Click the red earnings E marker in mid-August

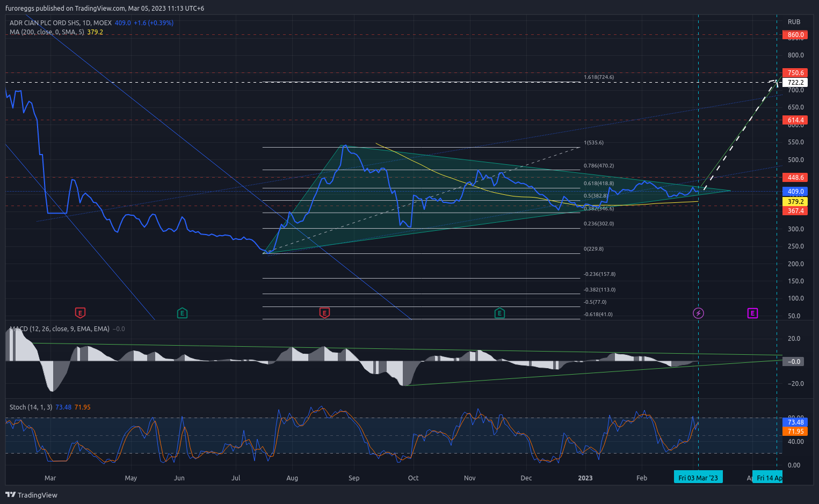point(324,313)
